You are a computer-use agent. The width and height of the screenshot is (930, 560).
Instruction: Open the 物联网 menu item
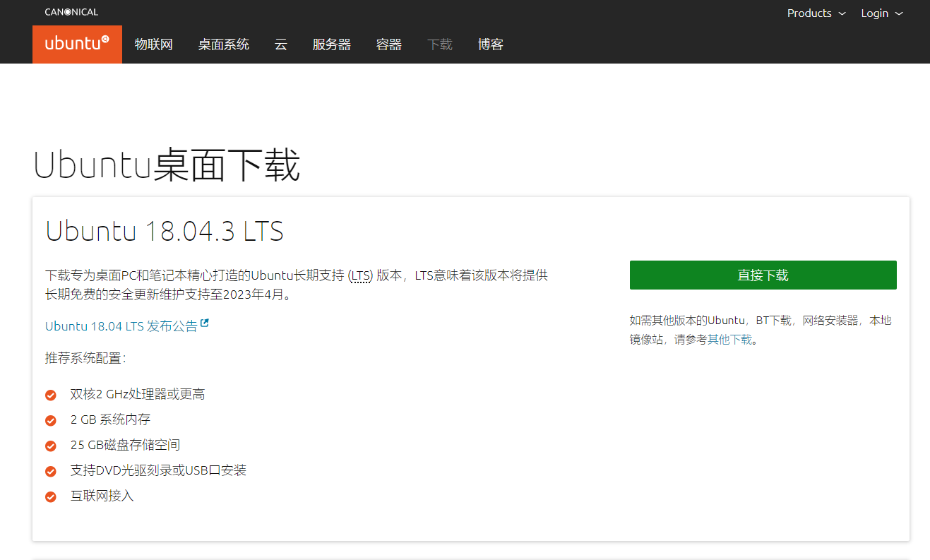(x=154, y=44)
